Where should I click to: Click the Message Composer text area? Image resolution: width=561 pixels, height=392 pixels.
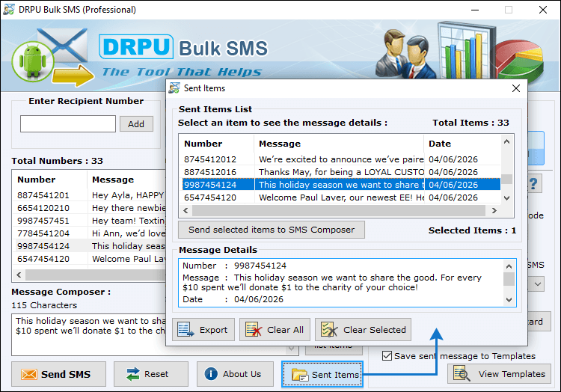click(x=89, y=334)
